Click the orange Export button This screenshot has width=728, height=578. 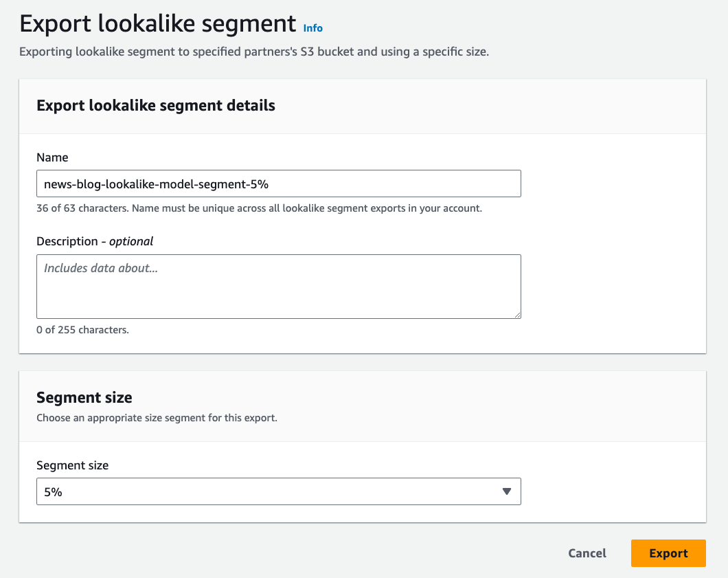668,553
